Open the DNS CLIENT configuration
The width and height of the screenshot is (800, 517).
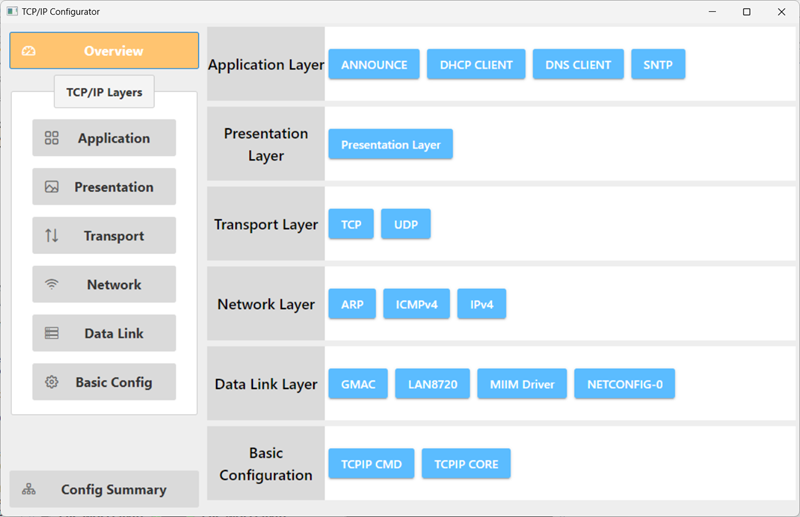[578, 64]
